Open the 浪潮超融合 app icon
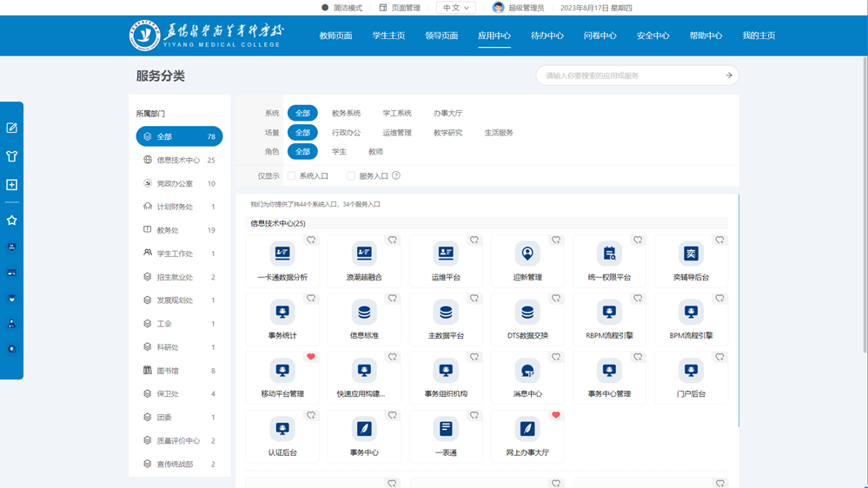The width and height of the screenshot is (868, 488). (364, 254)
